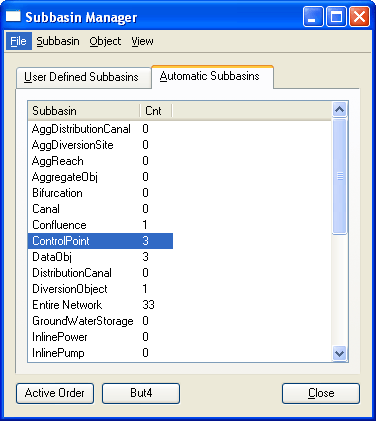Select the AggReach row
The width and height of the screenshot is (376, 421).
tap(100, 161)
